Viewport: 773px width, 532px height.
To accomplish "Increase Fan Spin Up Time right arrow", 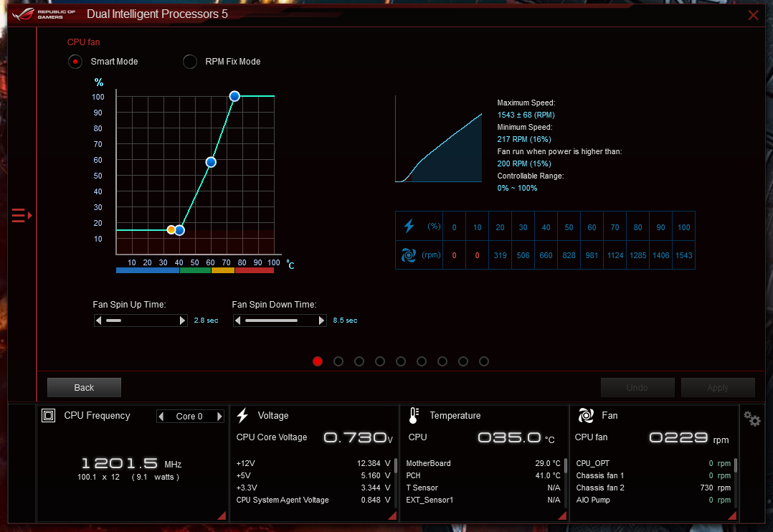I will (x=182, y=320).
